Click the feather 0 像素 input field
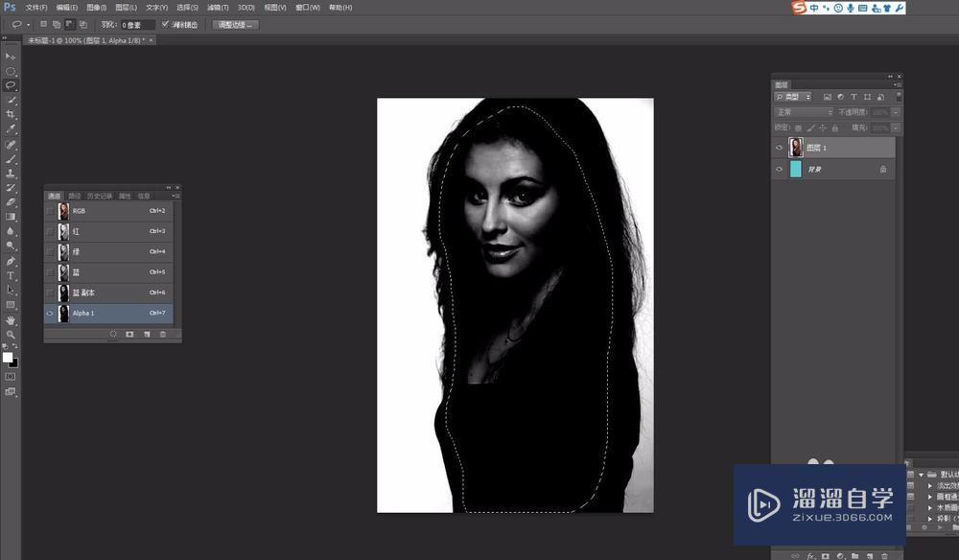Screen dimensions: 959x560 coord(137,25)
